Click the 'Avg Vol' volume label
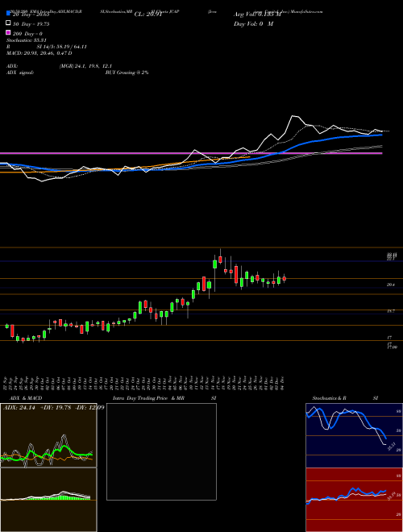 pyautogui.click(x=257, y=15)
